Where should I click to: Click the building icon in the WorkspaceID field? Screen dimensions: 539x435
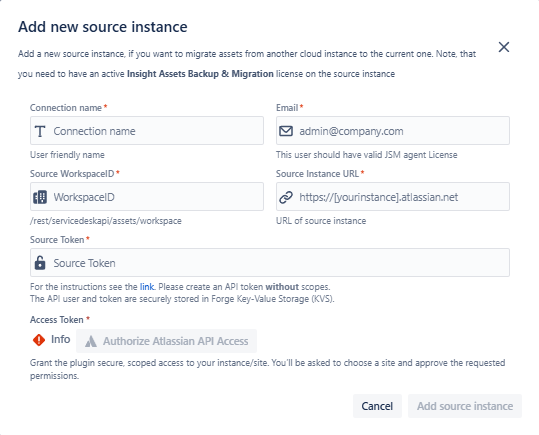tap(40, 197)
